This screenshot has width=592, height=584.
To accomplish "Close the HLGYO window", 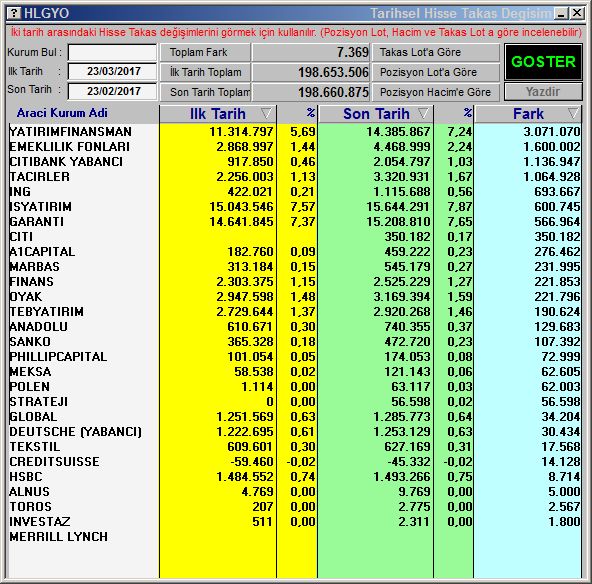I will [577, 14].
